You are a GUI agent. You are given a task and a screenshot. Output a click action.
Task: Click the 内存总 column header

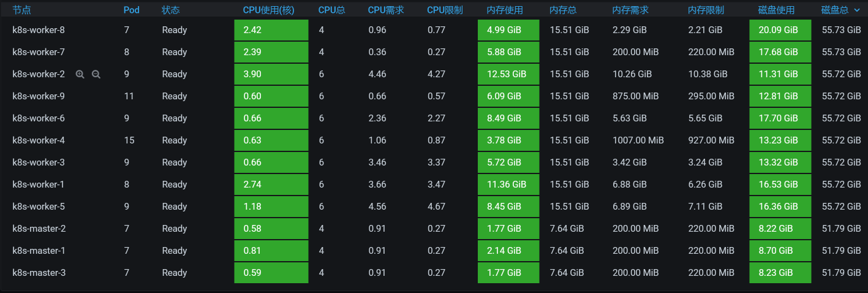coord(562,10)
